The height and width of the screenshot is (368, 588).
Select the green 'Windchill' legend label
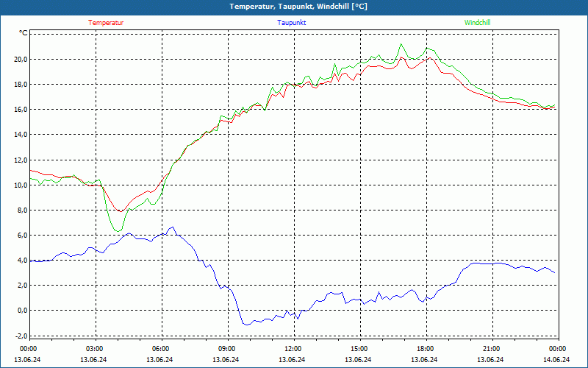pyautogui.click(x=477, y=23)
